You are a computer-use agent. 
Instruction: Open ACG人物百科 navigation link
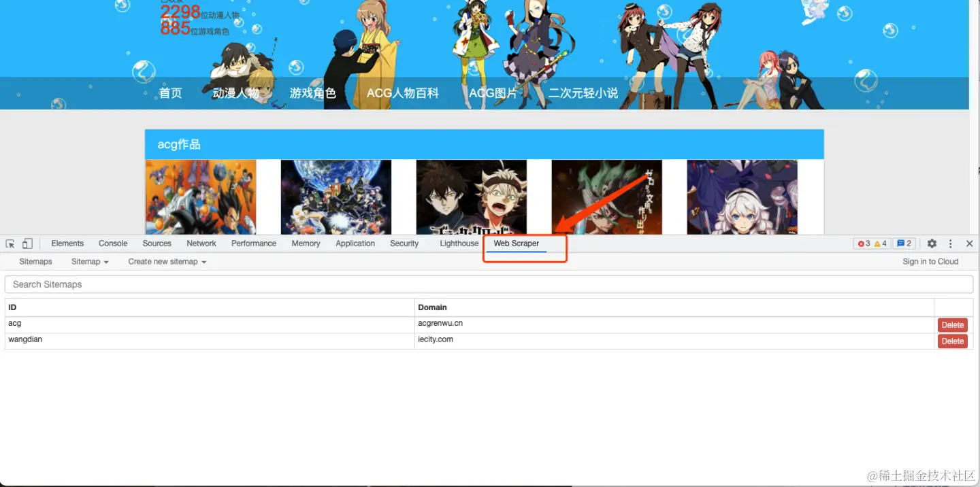[403, 93]
